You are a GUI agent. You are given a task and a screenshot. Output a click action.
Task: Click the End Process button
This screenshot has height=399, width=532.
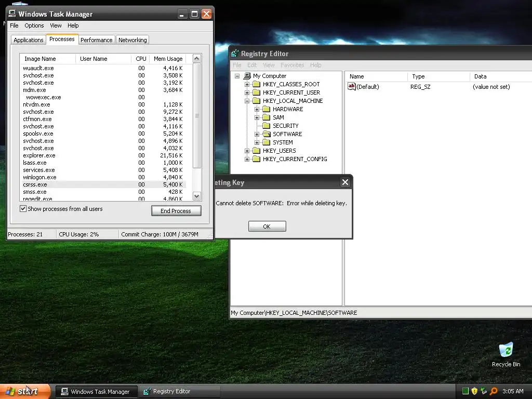tap(176, 211)
